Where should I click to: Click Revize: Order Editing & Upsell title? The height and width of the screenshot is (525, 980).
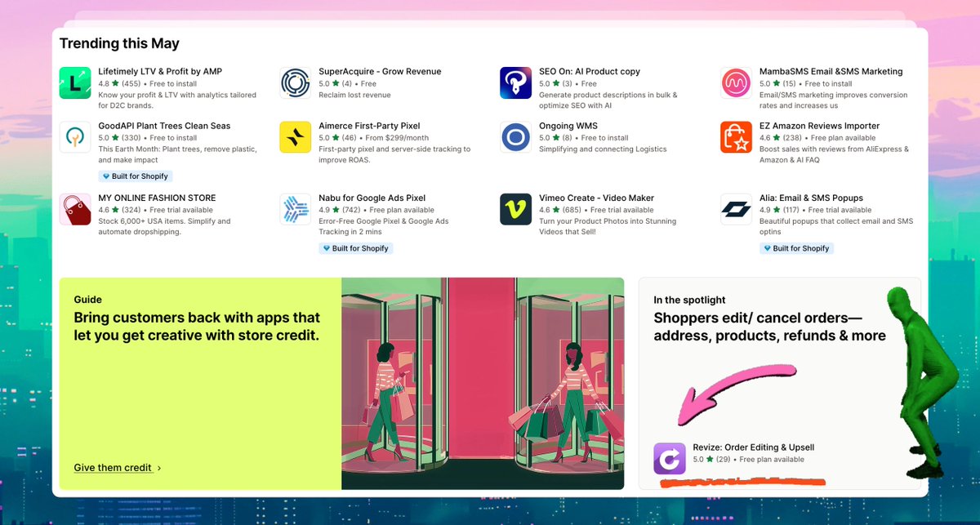[x=754, y=447]
